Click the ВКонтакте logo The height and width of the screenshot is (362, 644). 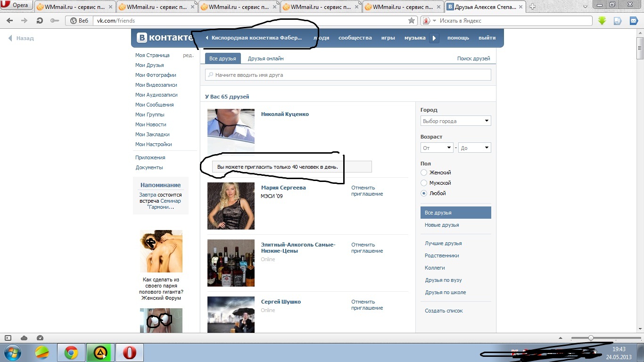click(165, 38)
